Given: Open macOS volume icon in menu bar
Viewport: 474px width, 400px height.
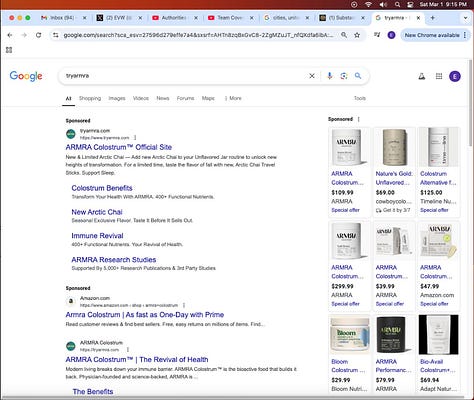Looking at the screenshot, I should (383, 4).
